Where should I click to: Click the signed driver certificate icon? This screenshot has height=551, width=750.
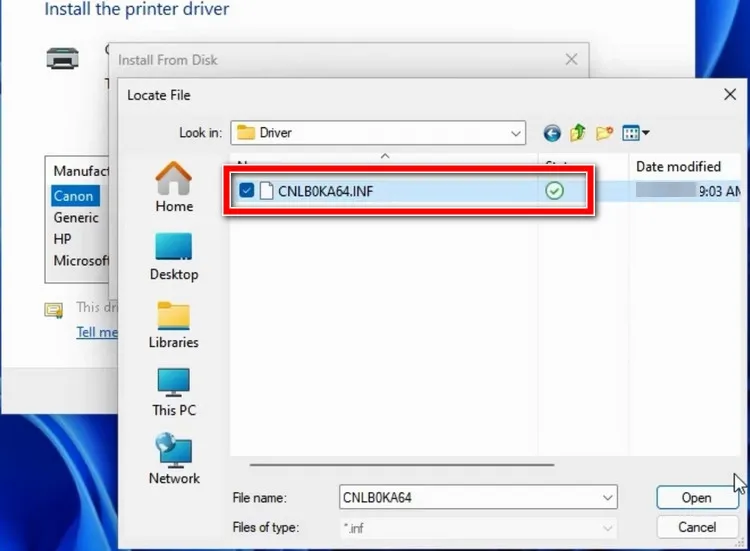click(x=54, y=310)
